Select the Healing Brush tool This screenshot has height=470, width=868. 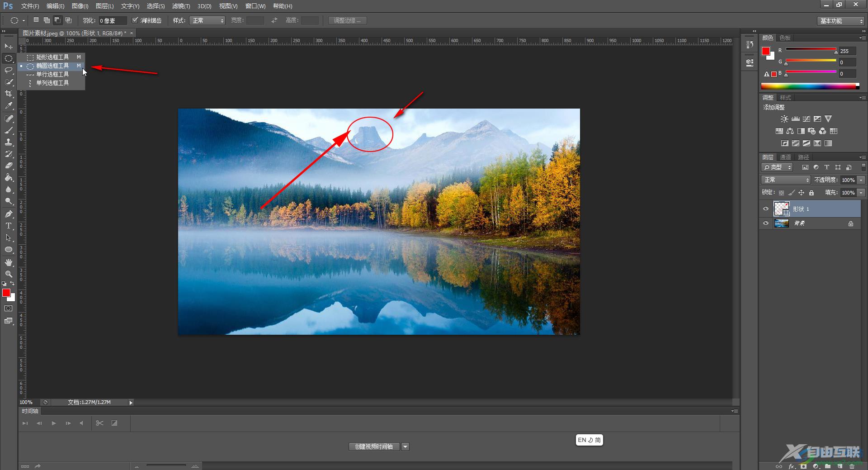[9, 119]
